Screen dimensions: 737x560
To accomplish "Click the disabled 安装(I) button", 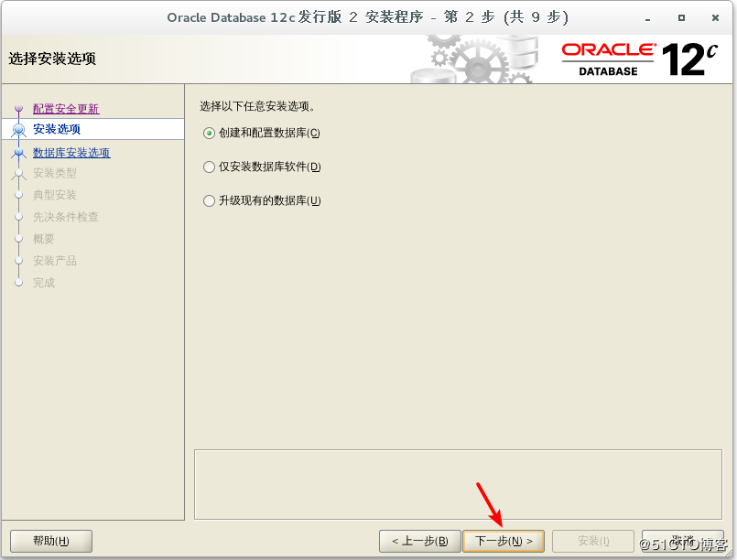I will click(x=593, y=541).
